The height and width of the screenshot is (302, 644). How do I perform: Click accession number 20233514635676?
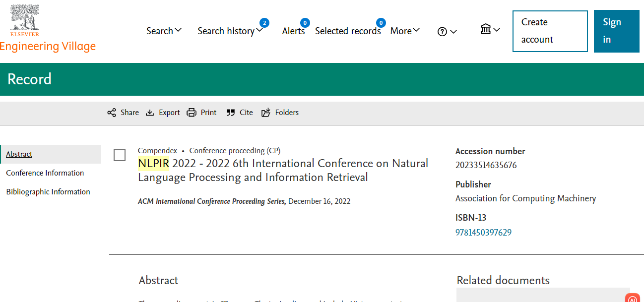(x=486, y=165)
